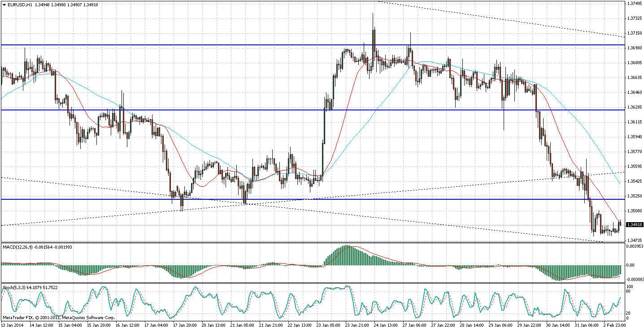Click the 1.35080 price scale label

(634, 211)
